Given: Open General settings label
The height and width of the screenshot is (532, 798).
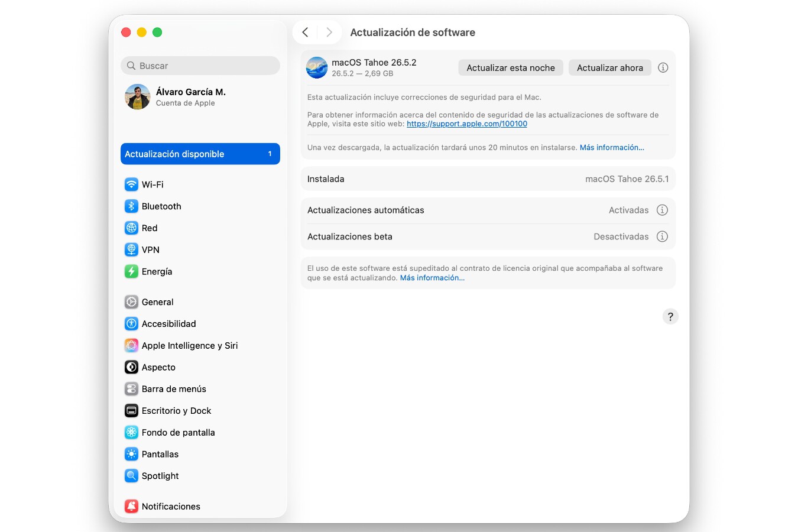Looking at the screenshot, I should pos(157,302).
